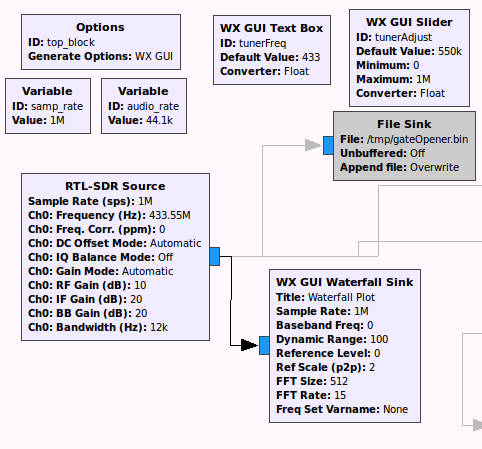This screenshot has height=449, width=482.
Task: Select the WX GUI Waterfall Sink block
Action: [x=345, y=346]
